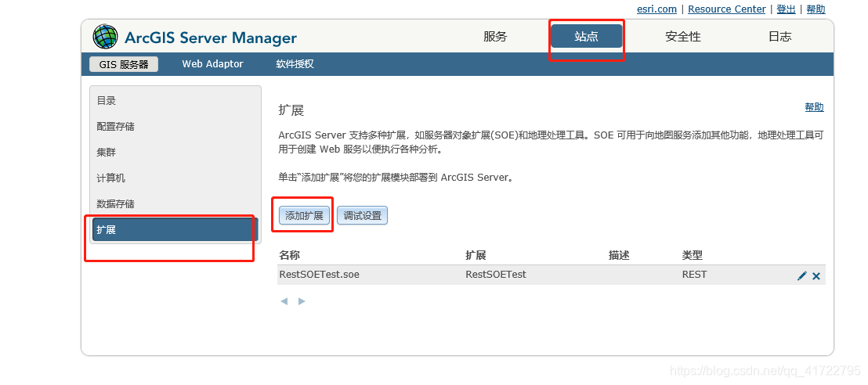Click the 登出 link at top

786,9
